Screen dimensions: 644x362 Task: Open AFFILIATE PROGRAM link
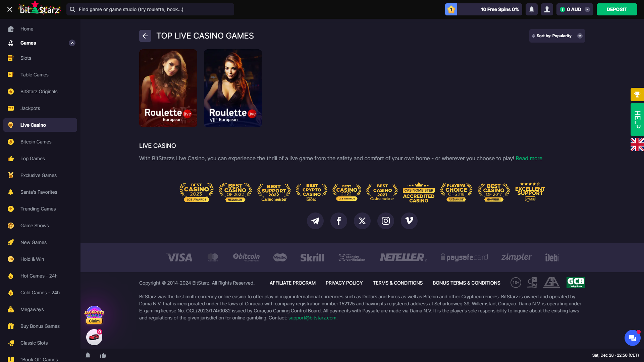click(292, 283)
